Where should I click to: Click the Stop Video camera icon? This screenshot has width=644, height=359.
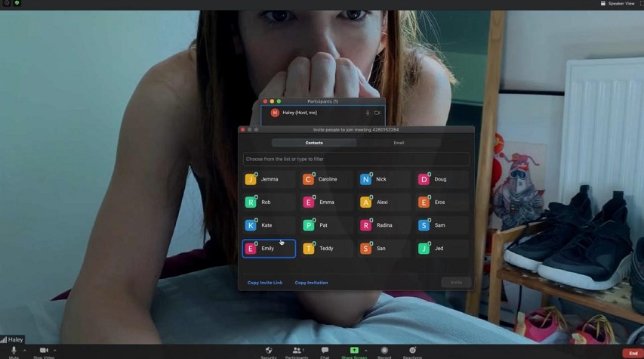pyautogui.click(x=43, y=351)
